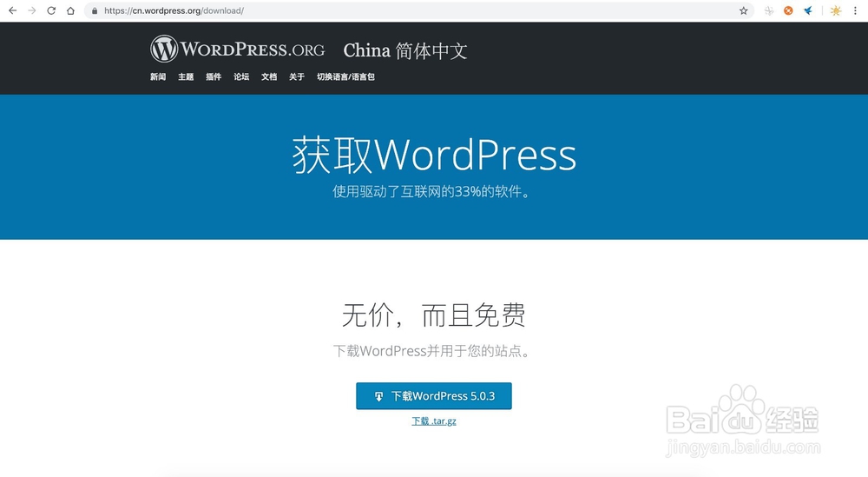
Task: Open the 新闻 menu item
Action: click(x=158, y=77)
